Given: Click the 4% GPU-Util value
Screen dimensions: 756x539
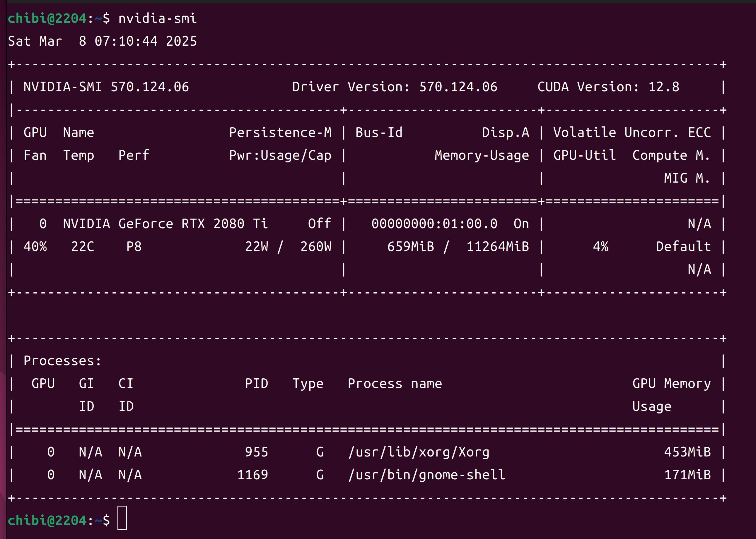Looking at the screenshot, I should (600, 247).
